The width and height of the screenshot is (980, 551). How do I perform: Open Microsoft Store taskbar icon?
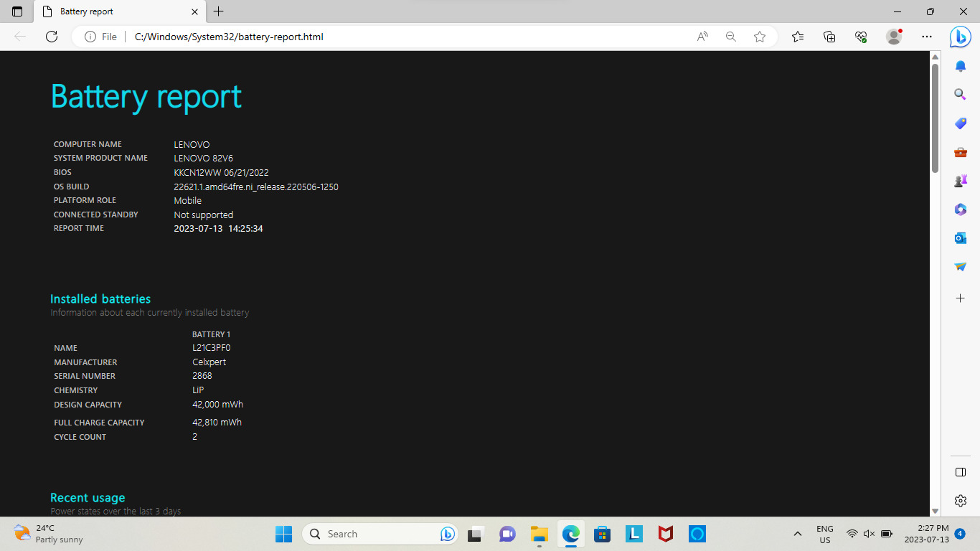[x=602, y=534]
